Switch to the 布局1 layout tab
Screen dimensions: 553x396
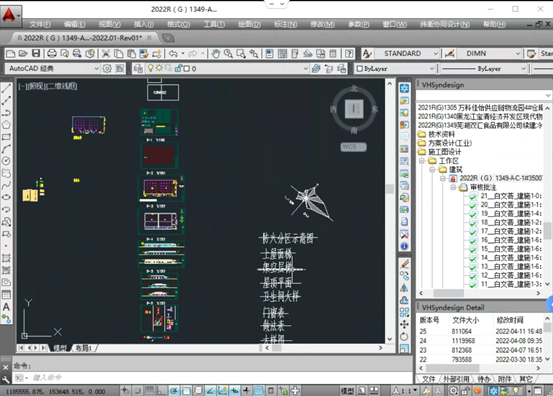coord(83,348)
